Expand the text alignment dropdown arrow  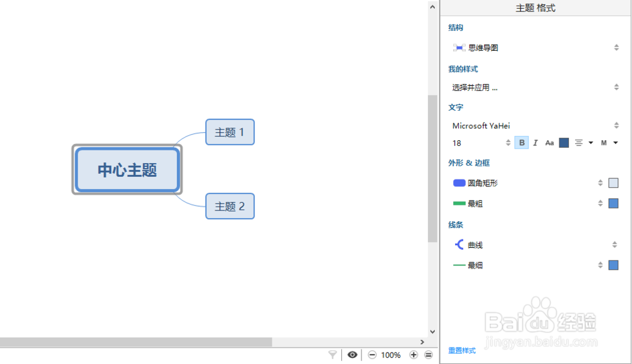pyautogui.click(x=591, y=143)
